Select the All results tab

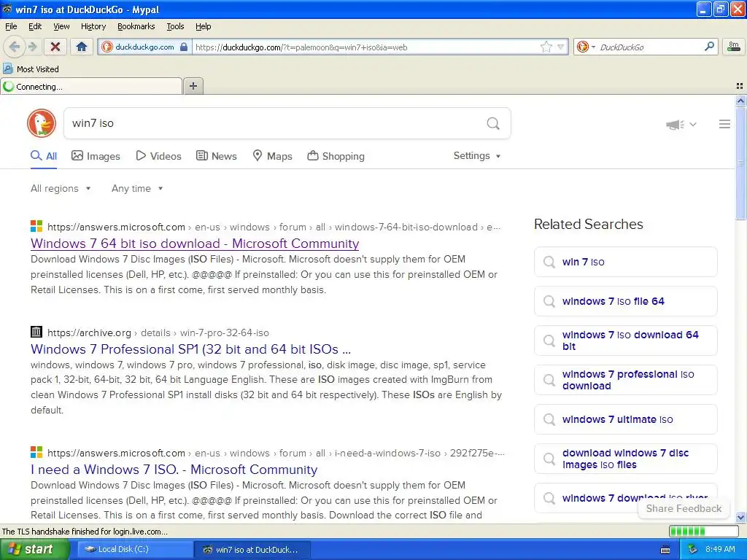(44, 156)
